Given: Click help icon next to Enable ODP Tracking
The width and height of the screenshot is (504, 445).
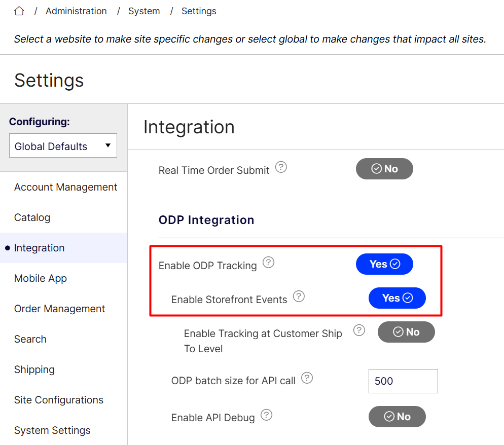Looking at the screenshot, I should point(268,263).
